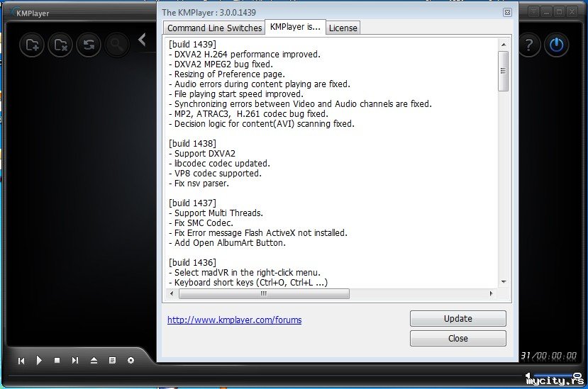Click the vertical scrollbar thumb
The width and height of the screenshot is (588, 389).
(504, 71)
